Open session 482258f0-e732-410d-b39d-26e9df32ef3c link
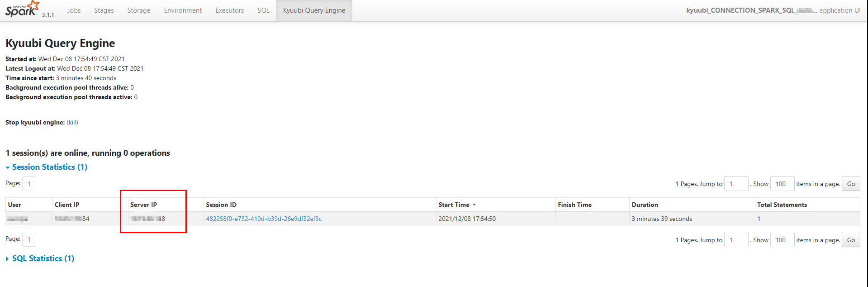The image size is (868, 287). pos(264,219)
